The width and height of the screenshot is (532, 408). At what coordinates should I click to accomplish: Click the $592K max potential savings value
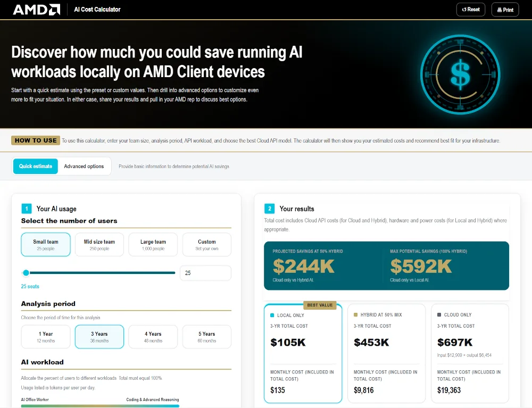[x=421, y=266]
